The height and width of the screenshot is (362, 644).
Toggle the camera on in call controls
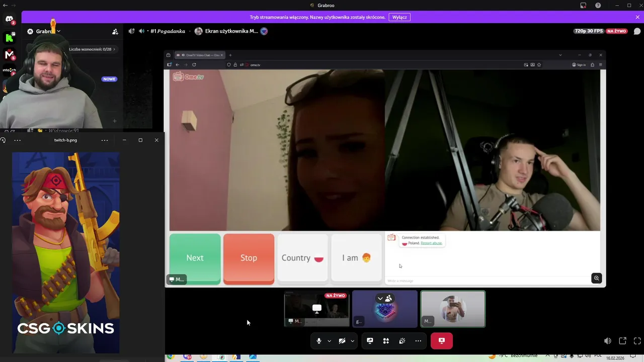(342, 341)
